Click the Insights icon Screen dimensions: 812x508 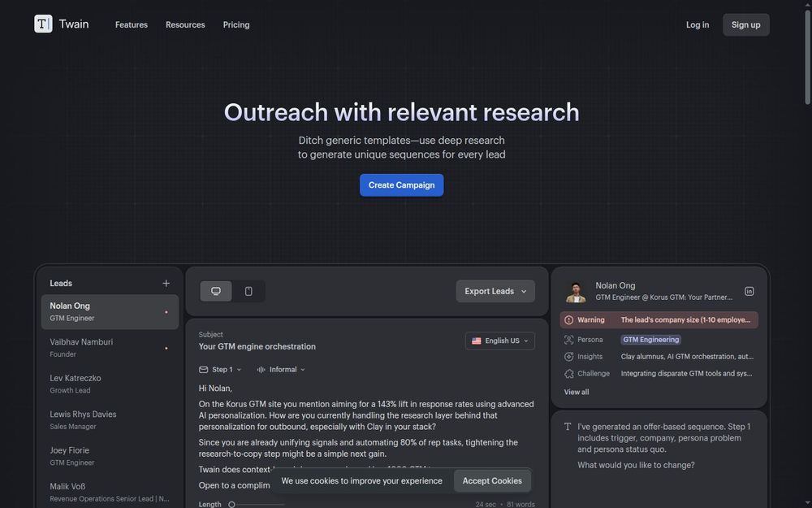click(x=568, y=357)
